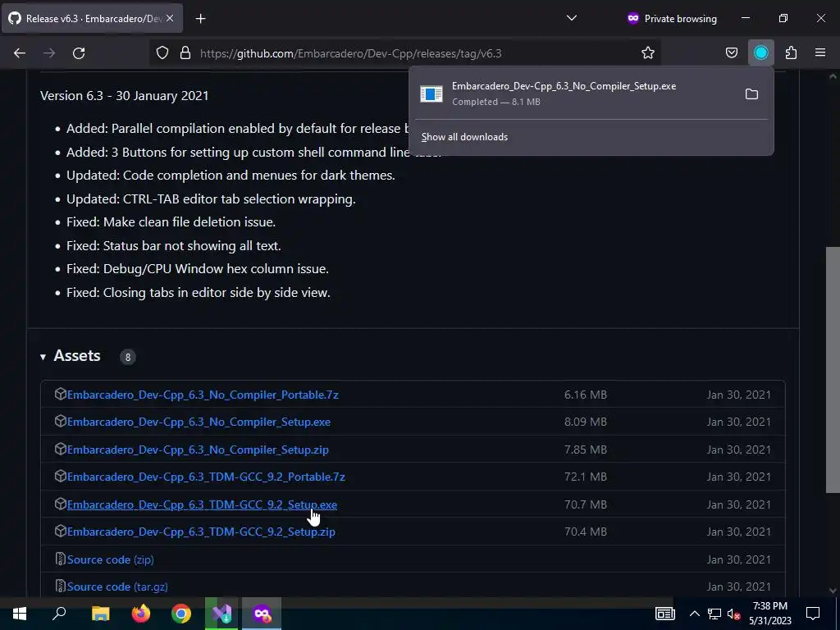List all tabs dropdown arrow

click(x=572, y=18)
